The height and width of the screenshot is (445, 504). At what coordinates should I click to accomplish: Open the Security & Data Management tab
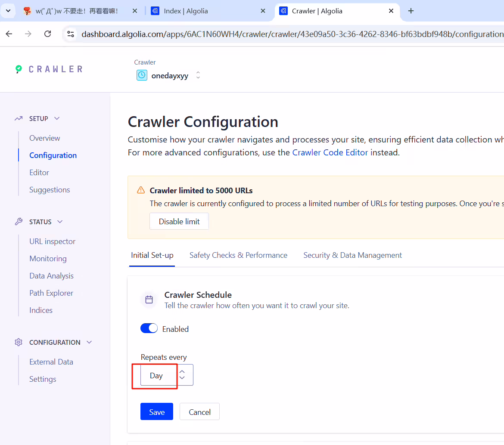point(353,255)
